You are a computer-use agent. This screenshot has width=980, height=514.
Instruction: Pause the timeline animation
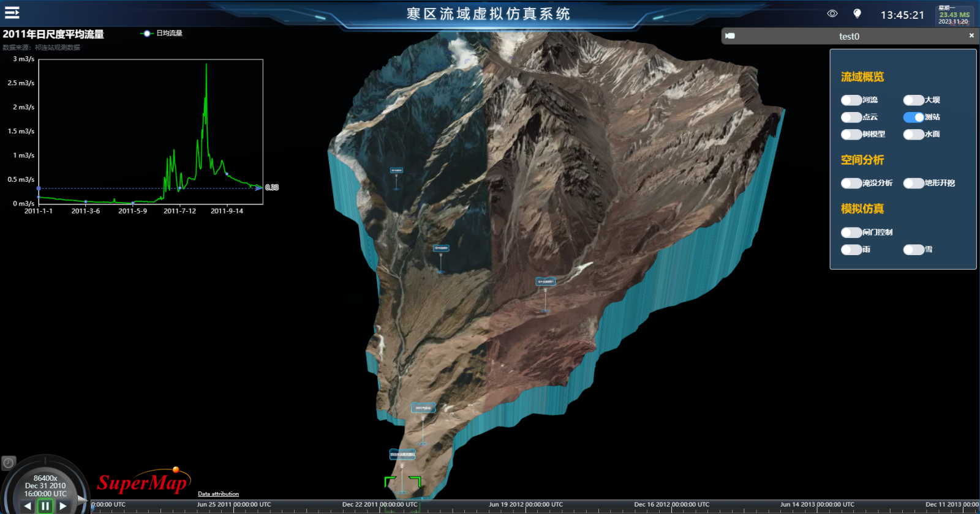pyautogui.click(x=45, y=506)
